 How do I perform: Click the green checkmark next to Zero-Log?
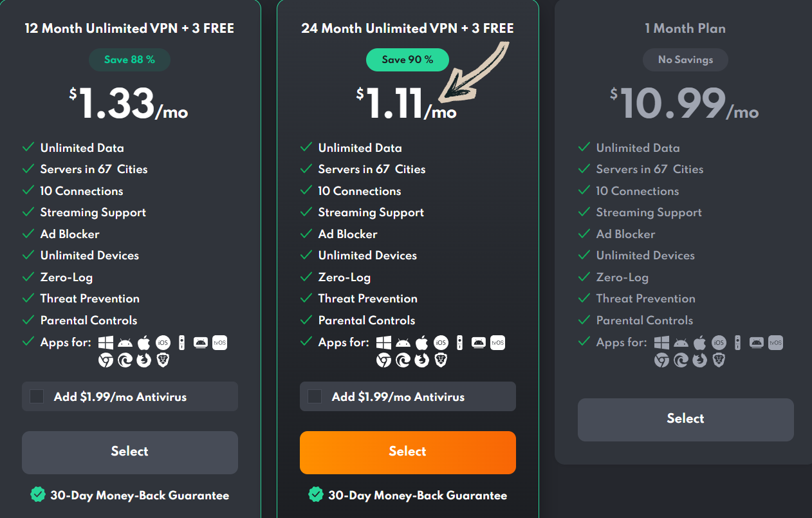click(28, 277)
